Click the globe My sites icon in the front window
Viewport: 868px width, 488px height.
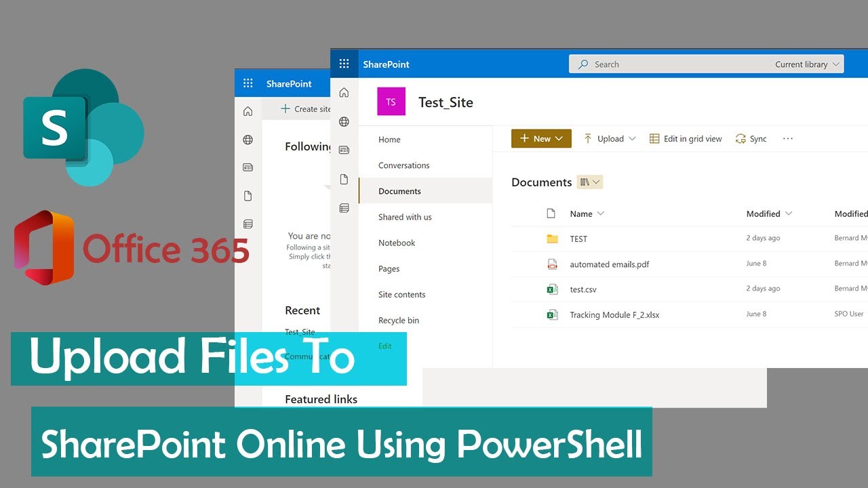coord(344,122)
